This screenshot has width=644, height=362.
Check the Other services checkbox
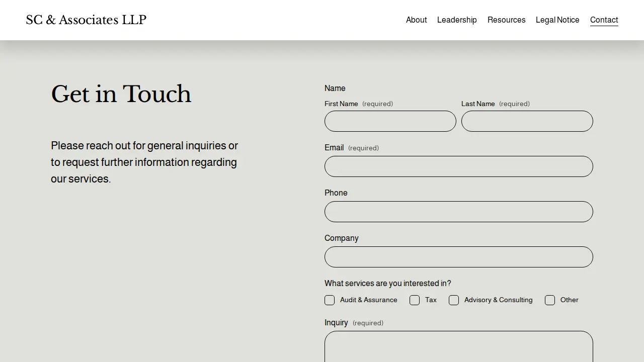[550, 300]
